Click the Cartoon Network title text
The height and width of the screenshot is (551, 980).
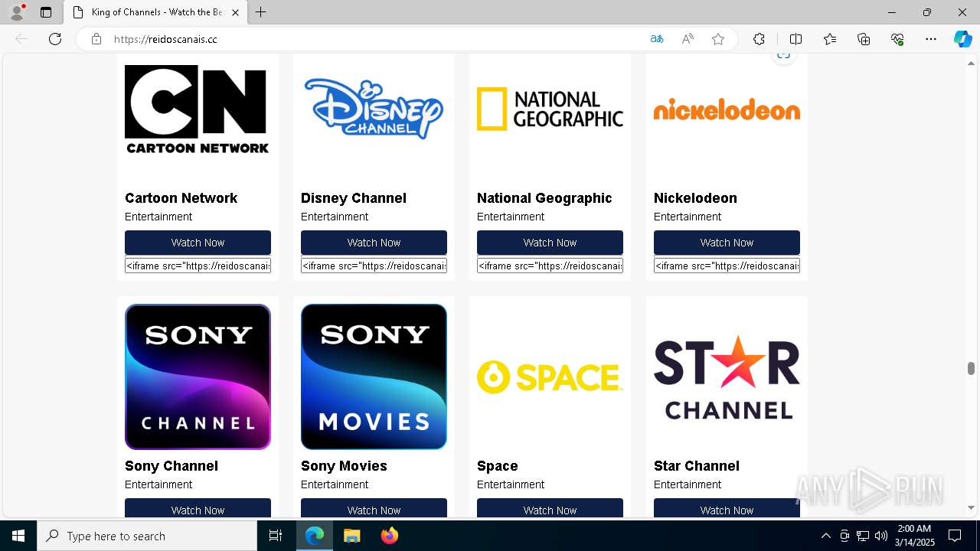pos(181,198)
